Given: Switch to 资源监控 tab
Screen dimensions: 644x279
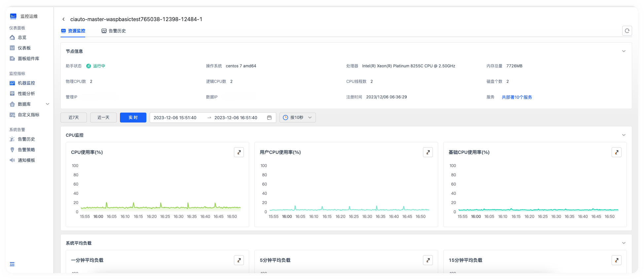Looking at the screenshot, I should point(73,31).
